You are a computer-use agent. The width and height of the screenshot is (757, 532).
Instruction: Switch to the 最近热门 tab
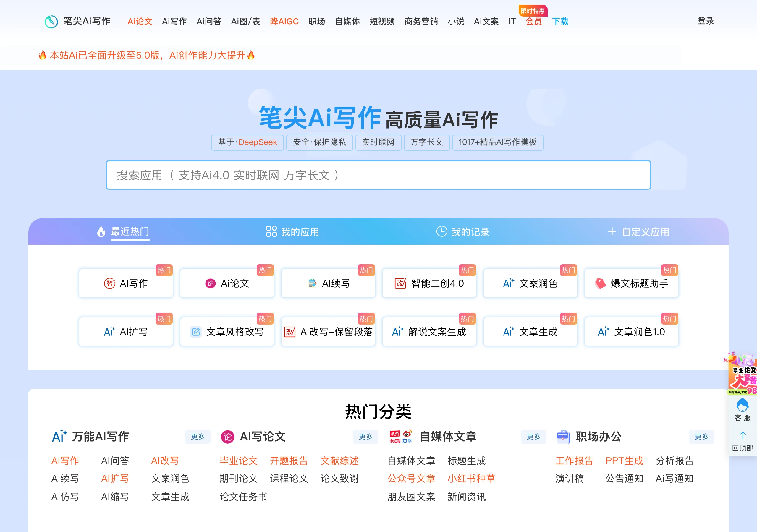[123, 232]
